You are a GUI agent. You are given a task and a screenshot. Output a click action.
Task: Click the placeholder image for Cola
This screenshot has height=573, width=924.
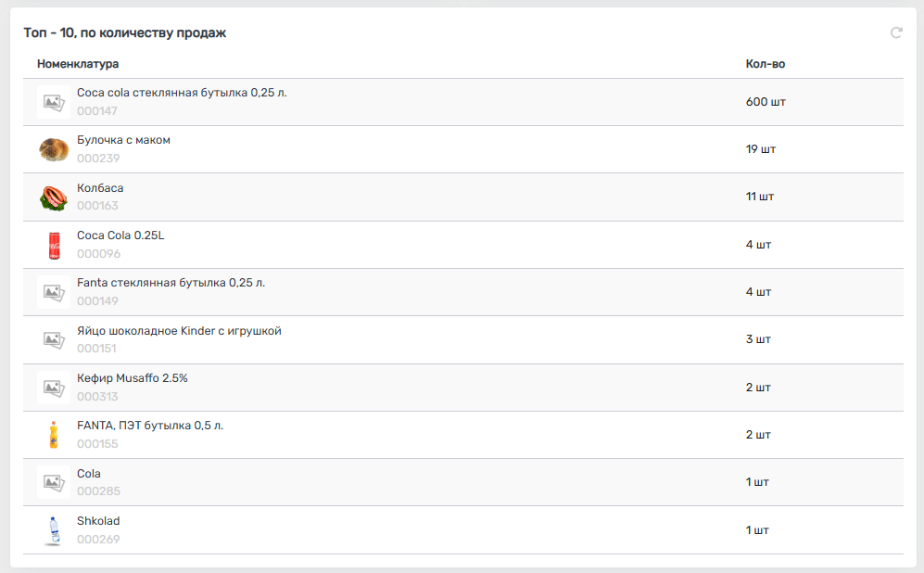53,482
